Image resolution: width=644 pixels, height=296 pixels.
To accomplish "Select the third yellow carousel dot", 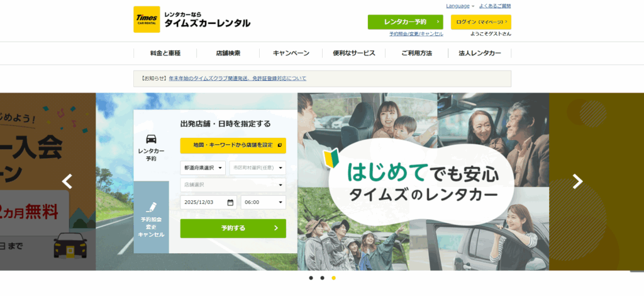I will point(333,278).
